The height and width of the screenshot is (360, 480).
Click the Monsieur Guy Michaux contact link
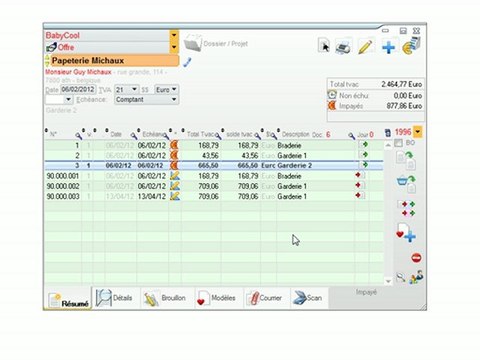click(x=78, y=72)
